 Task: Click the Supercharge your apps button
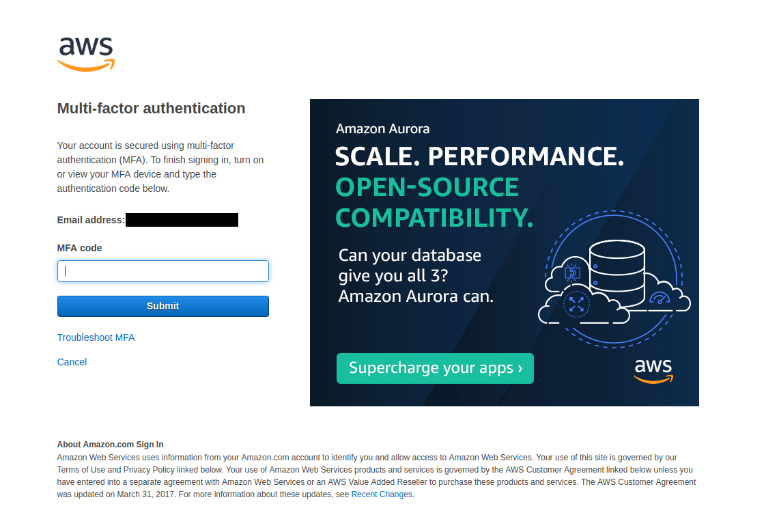click(x=434, y=368)
